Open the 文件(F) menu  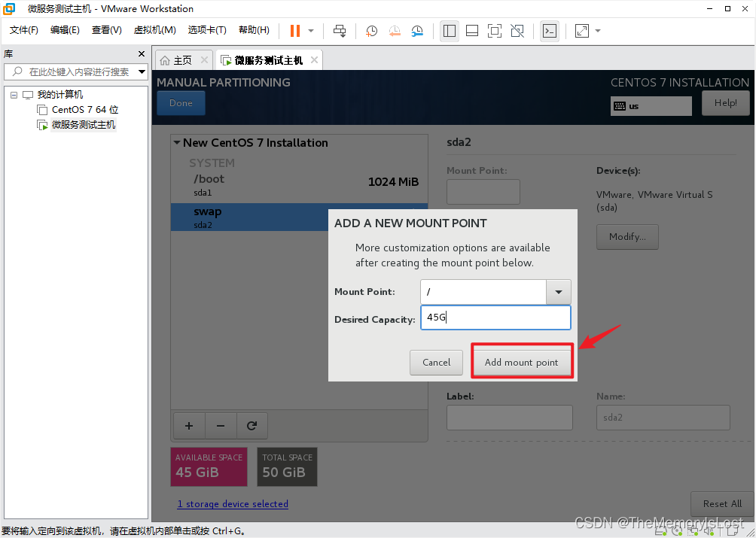click(23, 30)
